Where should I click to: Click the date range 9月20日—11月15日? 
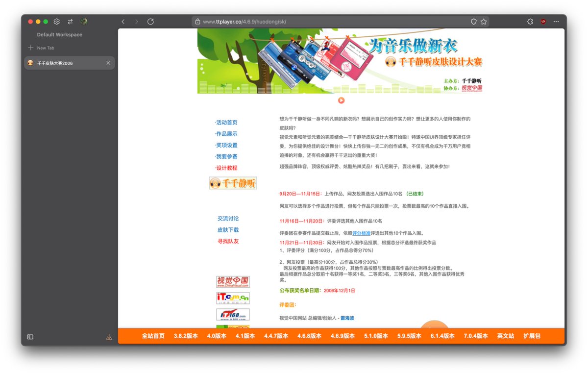click(300, 194)
